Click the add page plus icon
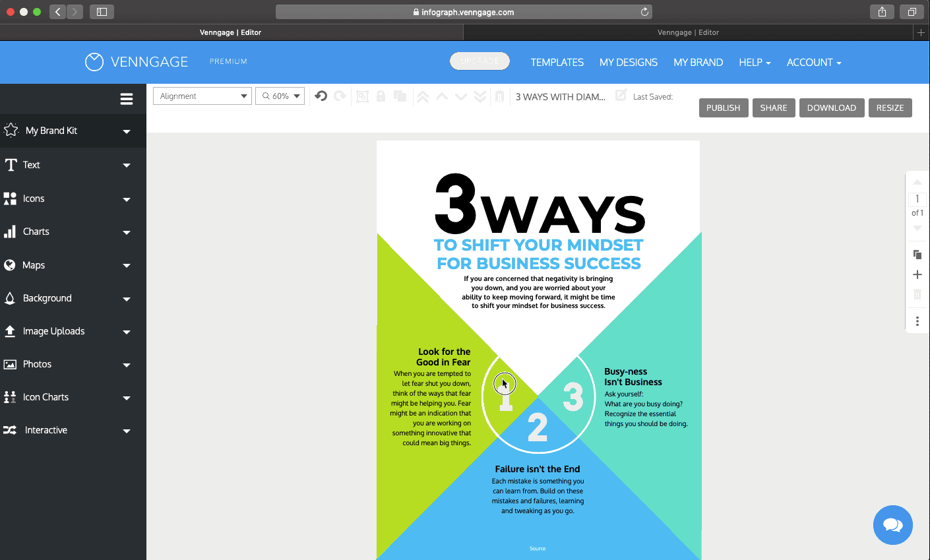The image size is (930, 560). tap(917, 274)
